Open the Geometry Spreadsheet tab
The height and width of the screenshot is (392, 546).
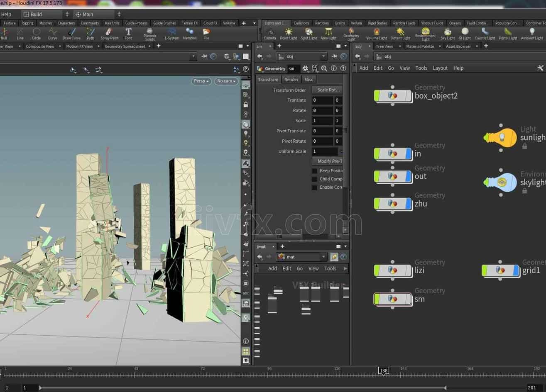[125, 46]
